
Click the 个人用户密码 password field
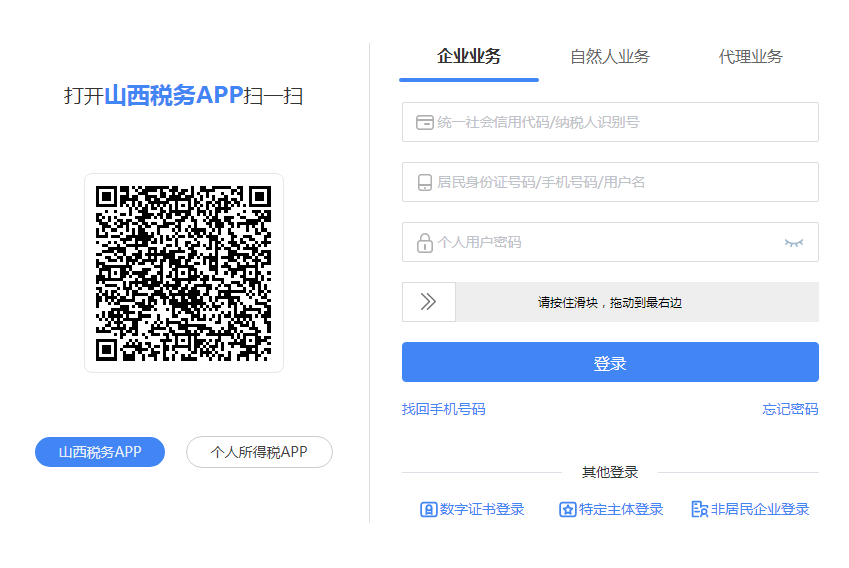coord(610,242)
